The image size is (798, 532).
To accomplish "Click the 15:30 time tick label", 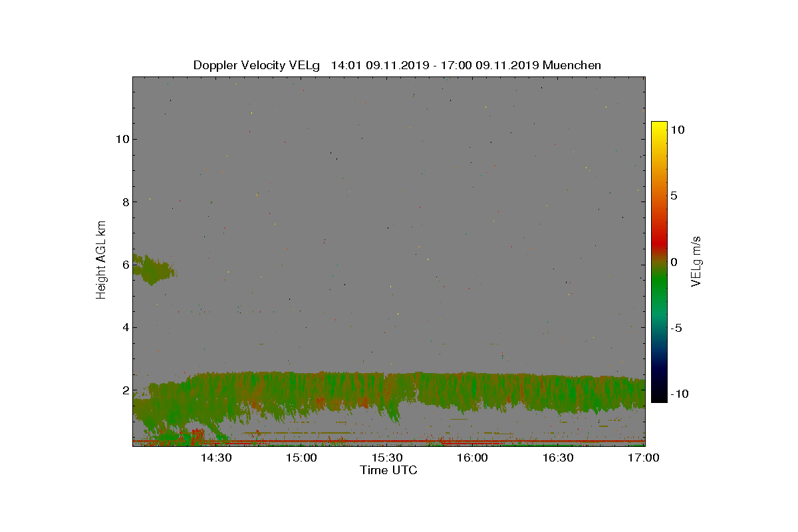I will pos(388,458).
